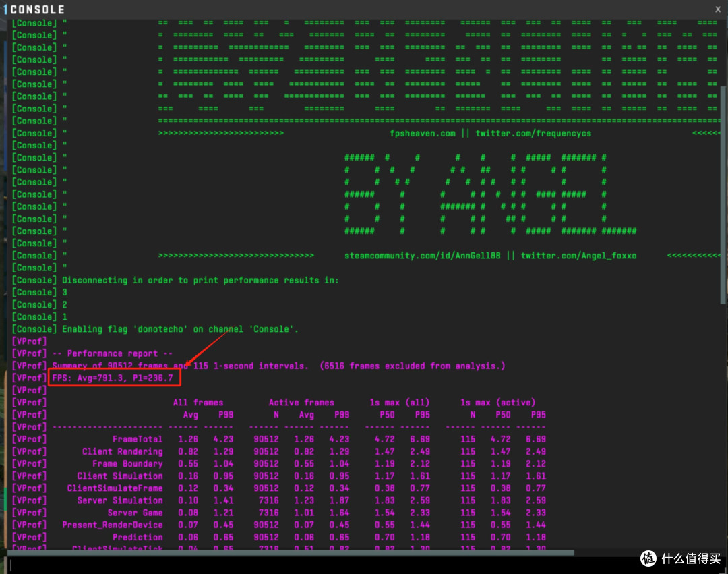
Task: Click the 1.87 value in the Server Simulation row
Action: tap(339, 500)
